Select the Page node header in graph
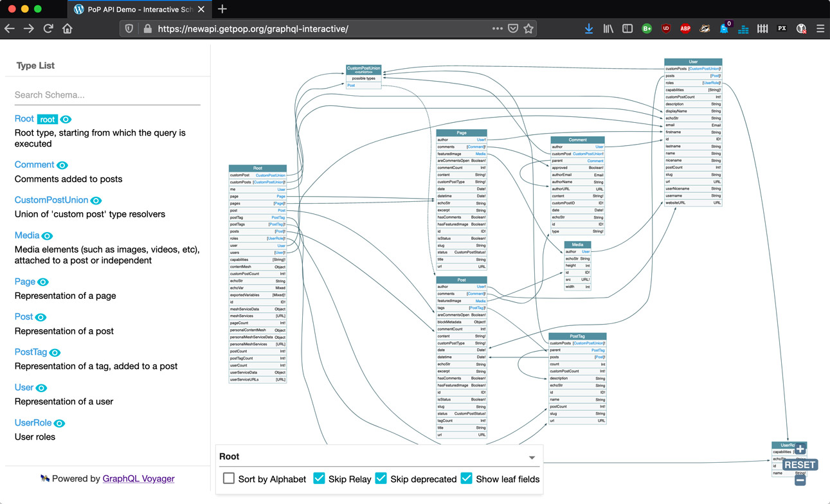Image resolution: width=830 pixels, height=504 pixels. pos(462,133)
